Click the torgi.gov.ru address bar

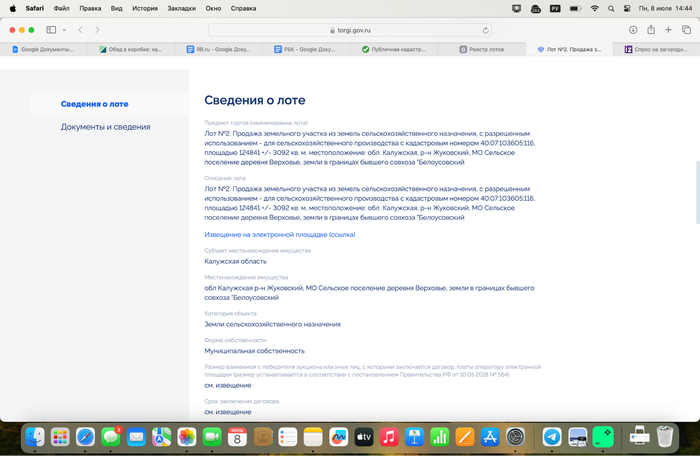pos(350,30)
